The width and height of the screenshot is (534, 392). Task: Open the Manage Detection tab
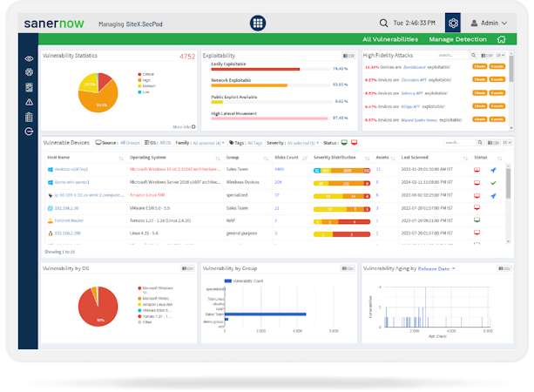[x=457, y=39]
